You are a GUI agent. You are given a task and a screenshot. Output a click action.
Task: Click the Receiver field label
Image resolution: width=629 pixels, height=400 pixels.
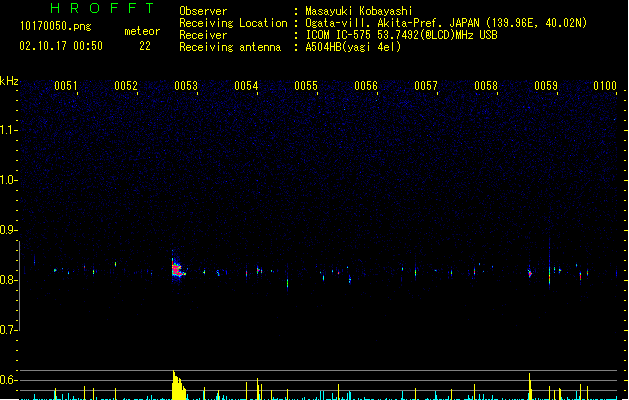click(x=203, y=35)
